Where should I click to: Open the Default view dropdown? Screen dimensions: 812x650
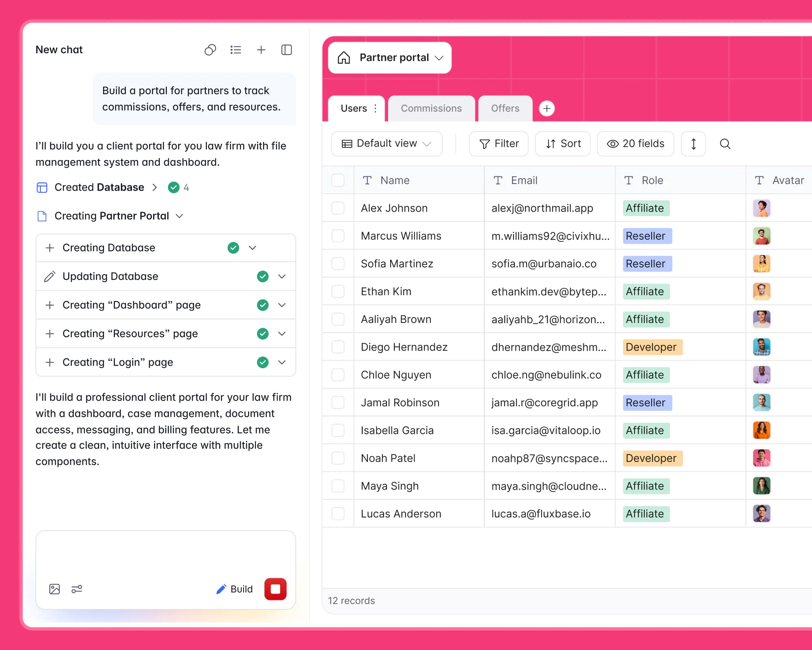(x=387, y=144)
